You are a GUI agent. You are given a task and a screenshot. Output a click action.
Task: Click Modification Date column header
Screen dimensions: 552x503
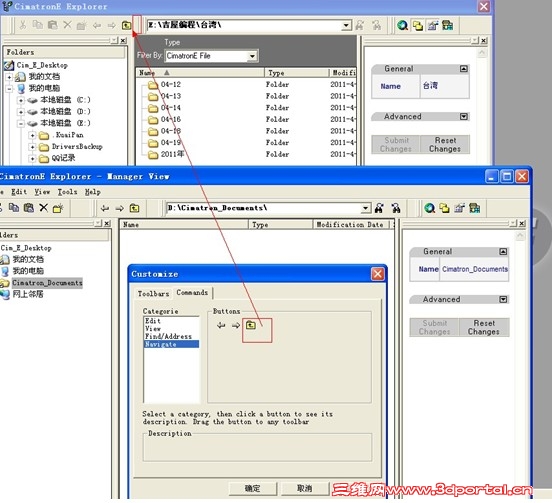point(351,225)
